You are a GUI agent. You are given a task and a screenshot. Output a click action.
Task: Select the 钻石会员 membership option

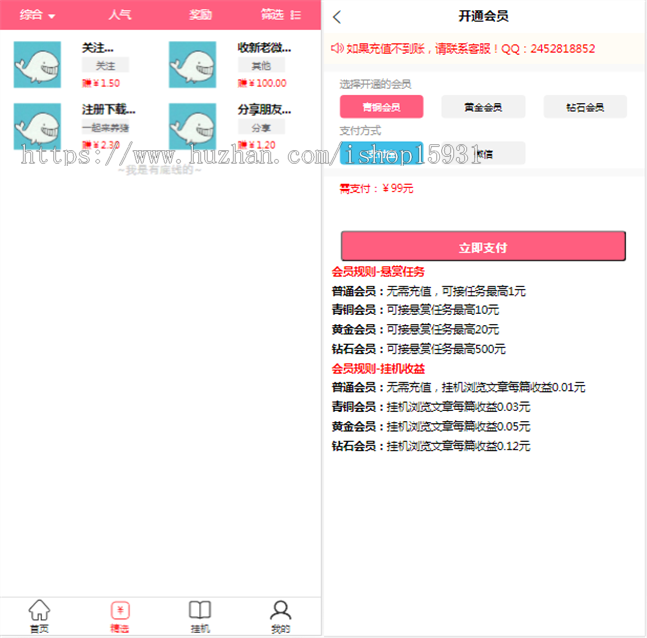tap(585, 107)
